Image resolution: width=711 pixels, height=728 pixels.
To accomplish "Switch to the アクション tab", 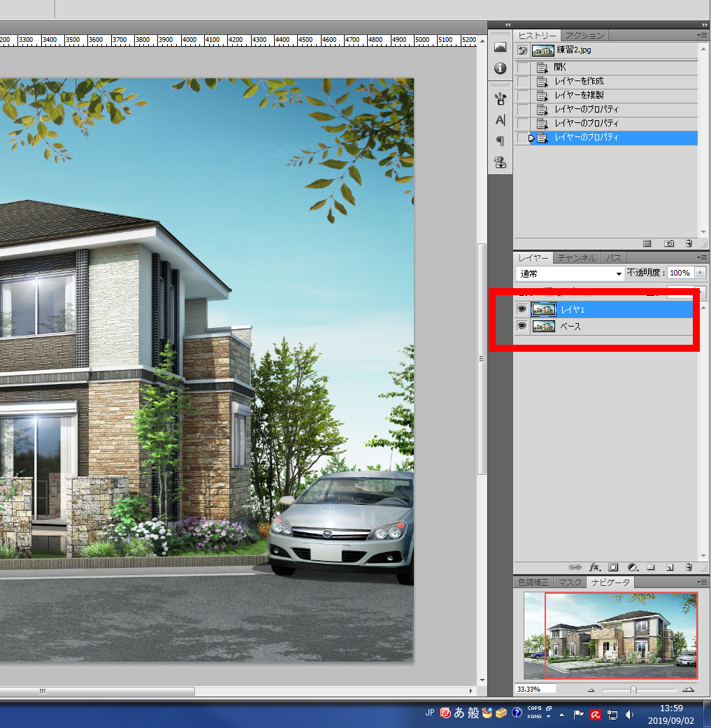I will pos(584,36).
